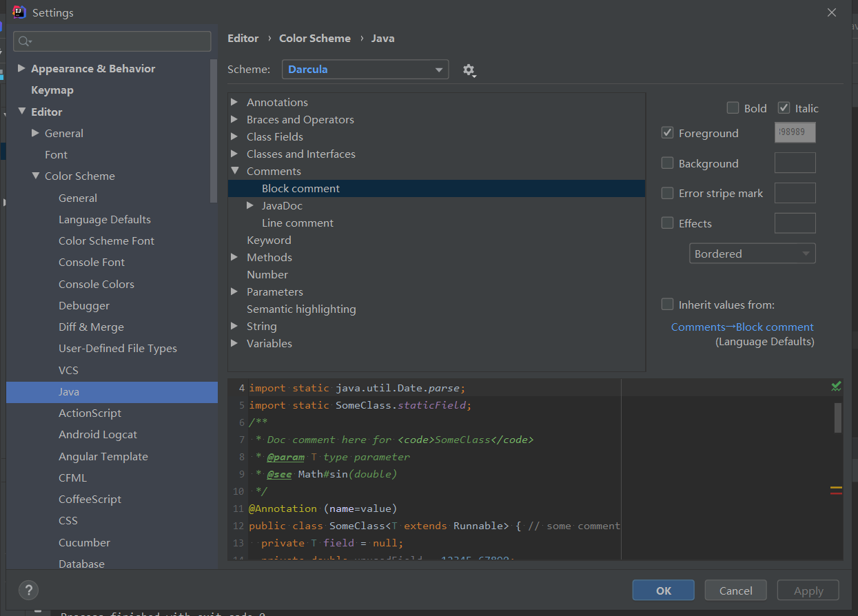Expand Classes and Interfaces node
This screenshot has width=858, height=616.
(x=235, y=154)
